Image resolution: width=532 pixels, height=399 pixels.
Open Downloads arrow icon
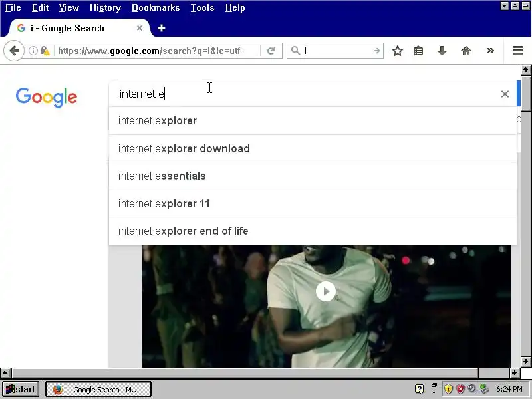coord(442,51)
